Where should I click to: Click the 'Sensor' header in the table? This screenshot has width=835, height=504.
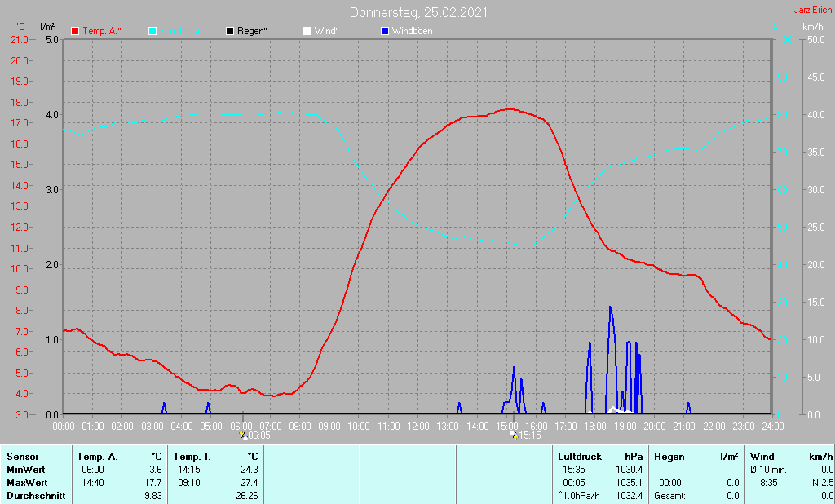click(22, 457)
